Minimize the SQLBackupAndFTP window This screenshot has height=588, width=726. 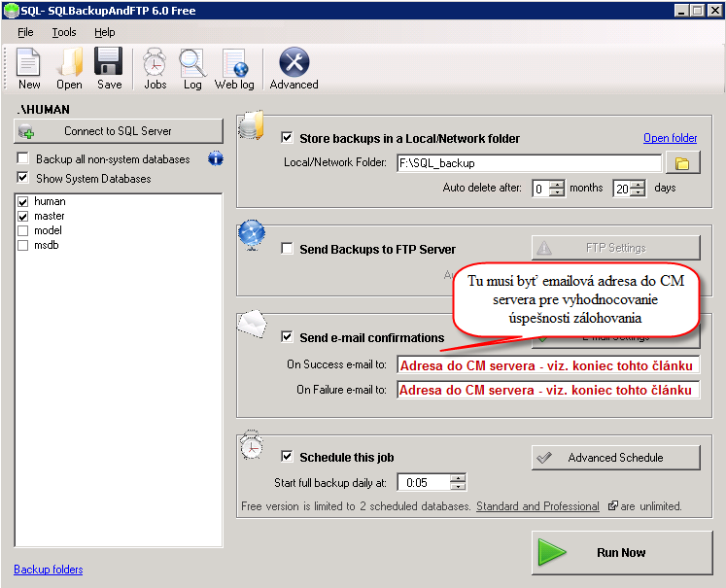[680, 10]
